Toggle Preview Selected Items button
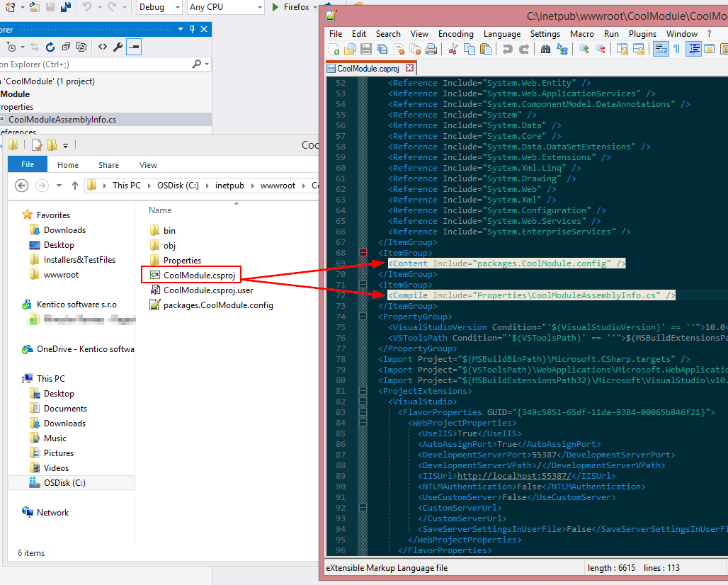 click(134, 47)
